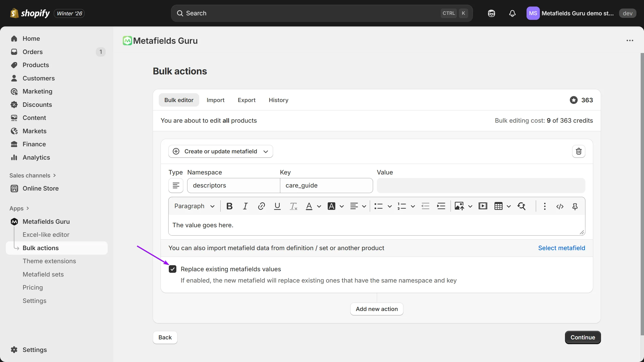Screen dimensions: 644x362
Task: Insert a link in the editor
Action: point(261,206)
